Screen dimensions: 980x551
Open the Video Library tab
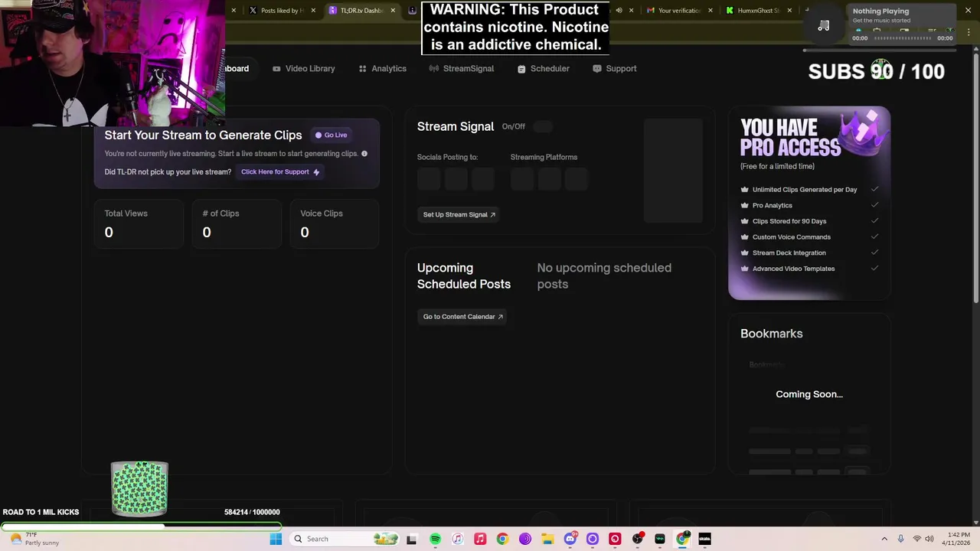click(x=304, y=69)
